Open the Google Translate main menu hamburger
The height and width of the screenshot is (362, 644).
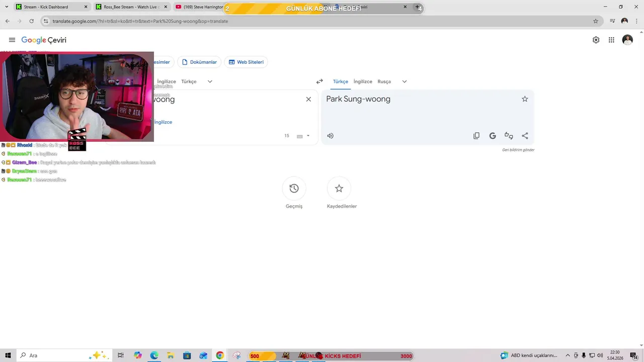click(12, 40)
